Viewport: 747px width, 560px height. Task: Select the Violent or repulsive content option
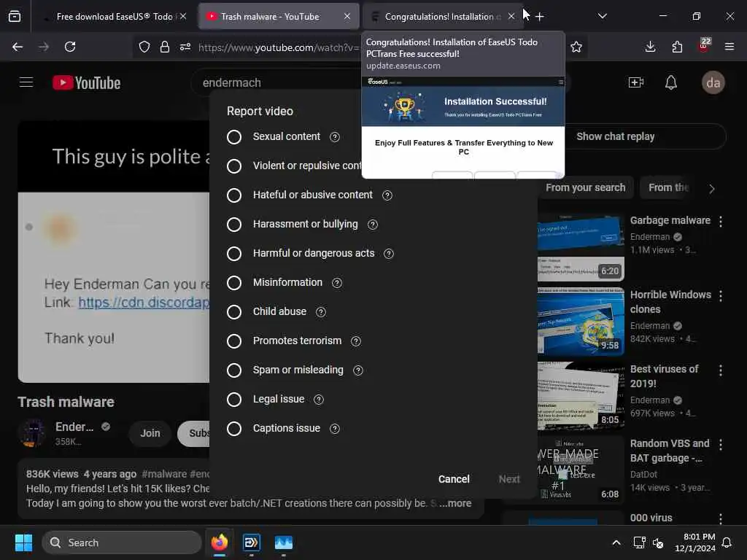click(234, 166)
